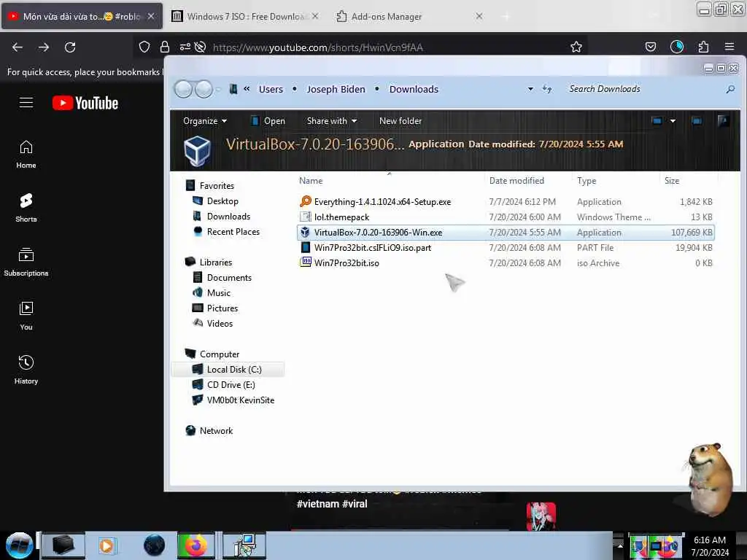The width and height of the screenshot is (747, 560).
Task: Go to the YouTube logo homepage
Action: pyautogui.click(x=85, y=103)
